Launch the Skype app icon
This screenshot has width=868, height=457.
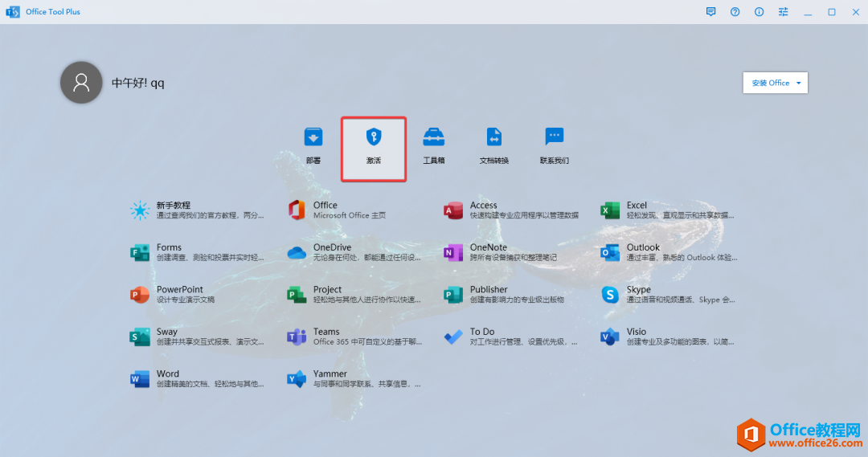610,295
